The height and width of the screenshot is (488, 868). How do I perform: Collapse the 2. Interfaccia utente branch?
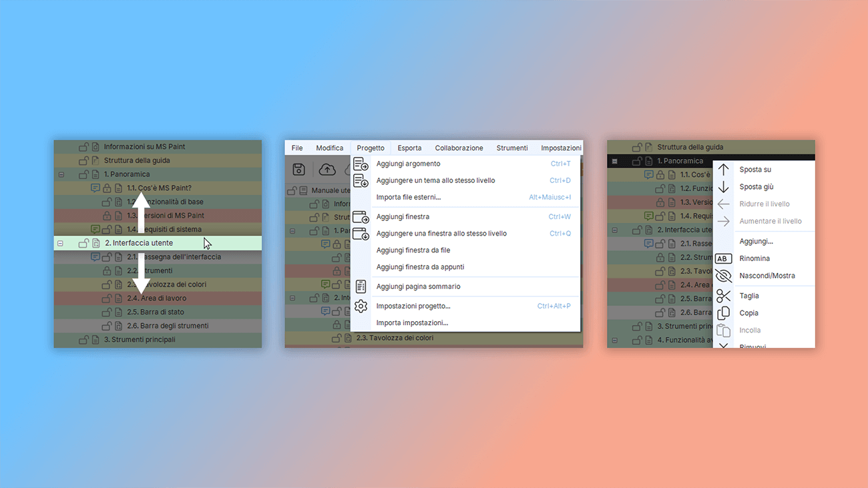tap(61, 243)
